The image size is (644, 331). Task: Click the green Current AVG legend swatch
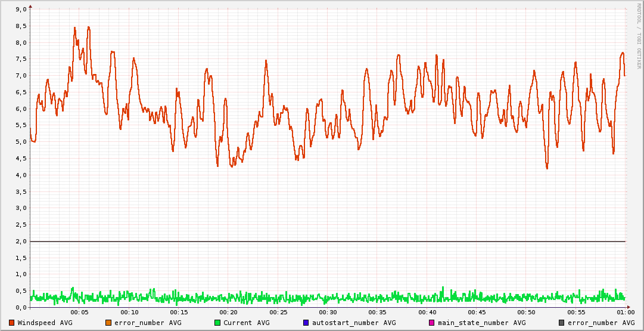coord(217,323)
